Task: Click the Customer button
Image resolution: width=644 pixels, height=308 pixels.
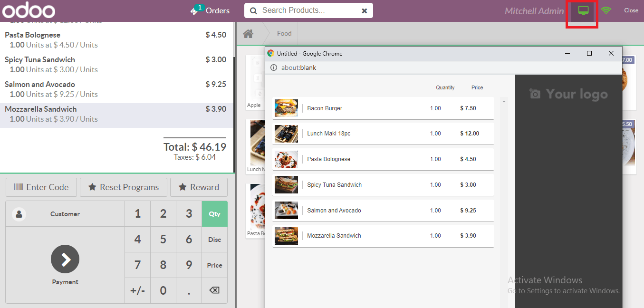Action: tap(65, 214)
